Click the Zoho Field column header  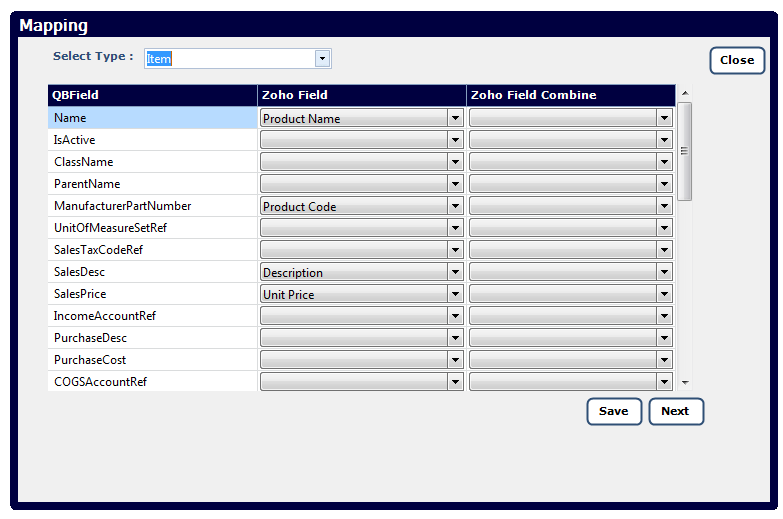tap(362, 95)
